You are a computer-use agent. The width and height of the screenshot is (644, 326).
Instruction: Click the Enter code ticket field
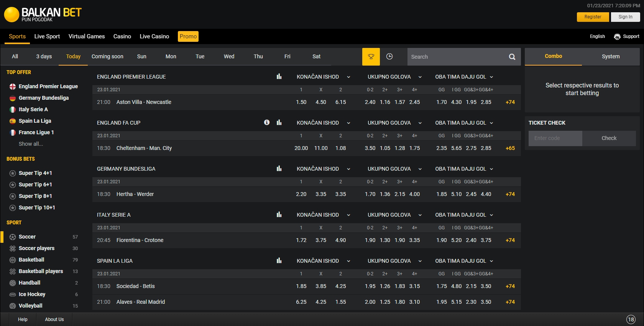pos(555,138)
